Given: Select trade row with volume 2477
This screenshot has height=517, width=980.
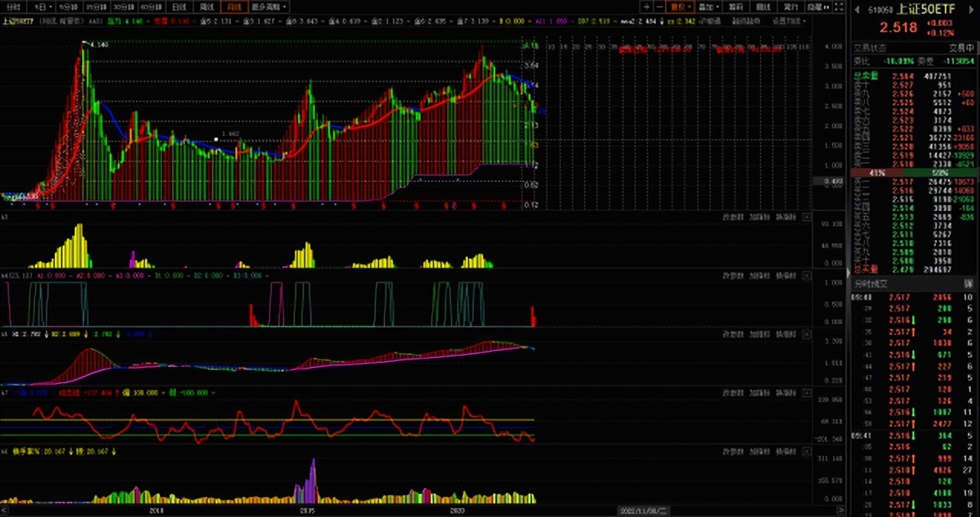Looking at the screenshot, I should point(915,423).
